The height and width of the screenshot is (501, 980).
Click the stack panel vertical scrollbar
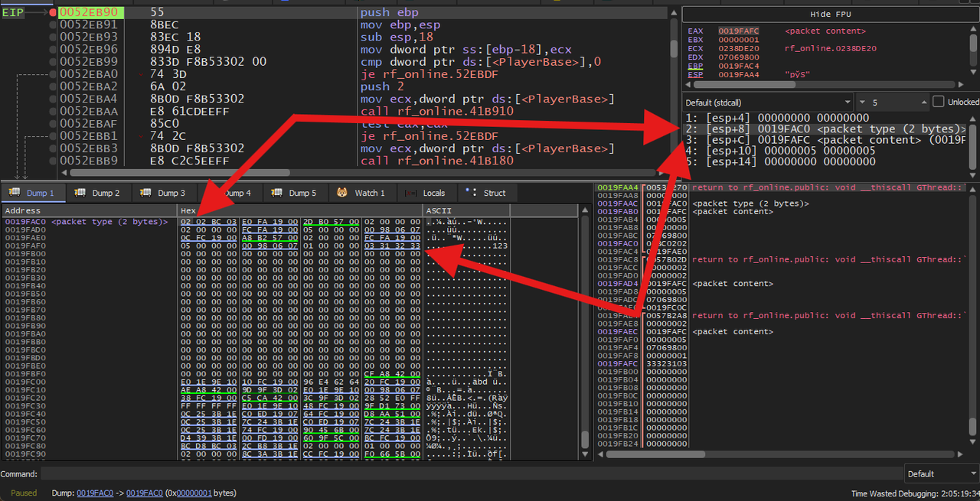tap(972, 427)
